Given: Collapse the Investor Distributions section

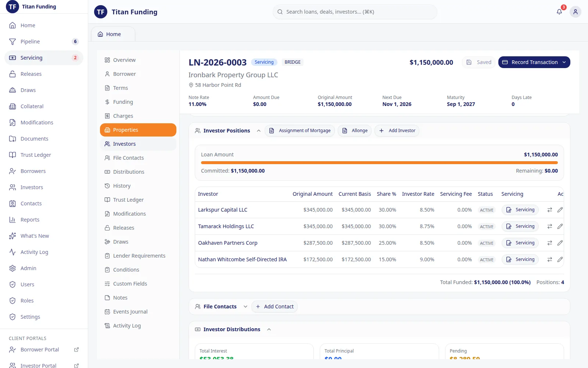Looking at the screenshot, I should coord(269,329).
